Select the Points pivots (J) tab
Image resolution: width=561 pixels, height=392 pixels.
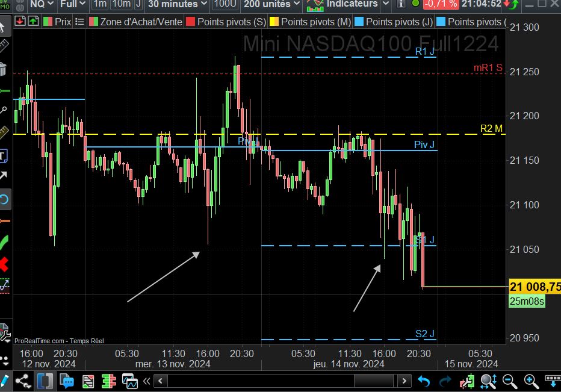[394, 22]
